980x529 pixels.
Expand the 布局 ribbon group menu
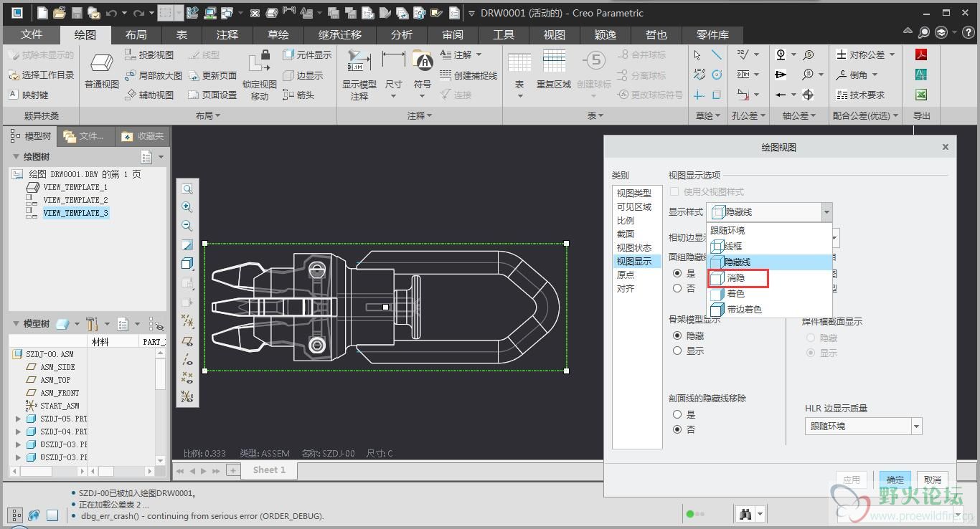coord(208,115)
